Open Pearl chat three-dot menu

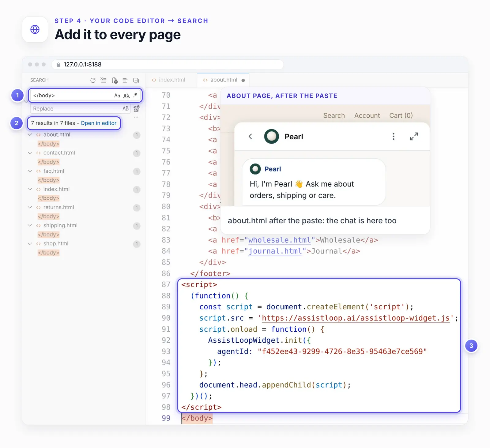point(394,137)
